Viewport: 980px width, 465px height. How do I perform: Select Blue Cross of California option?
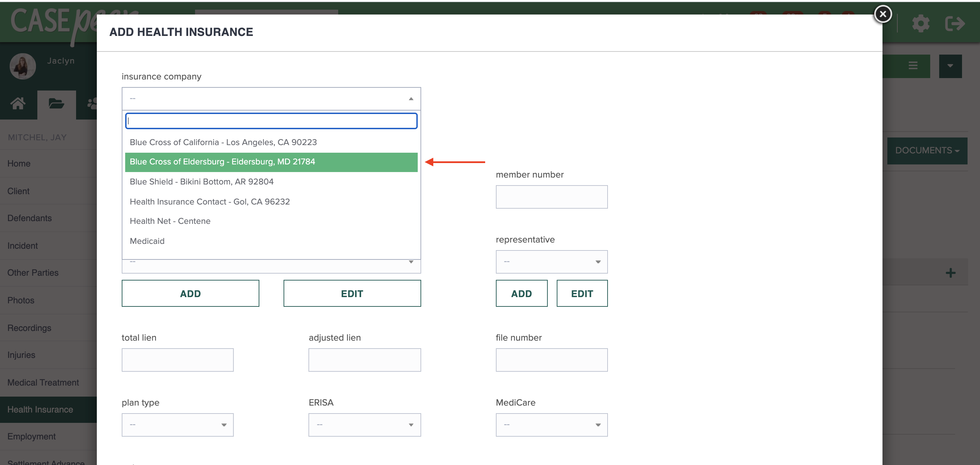click(271, 142)
